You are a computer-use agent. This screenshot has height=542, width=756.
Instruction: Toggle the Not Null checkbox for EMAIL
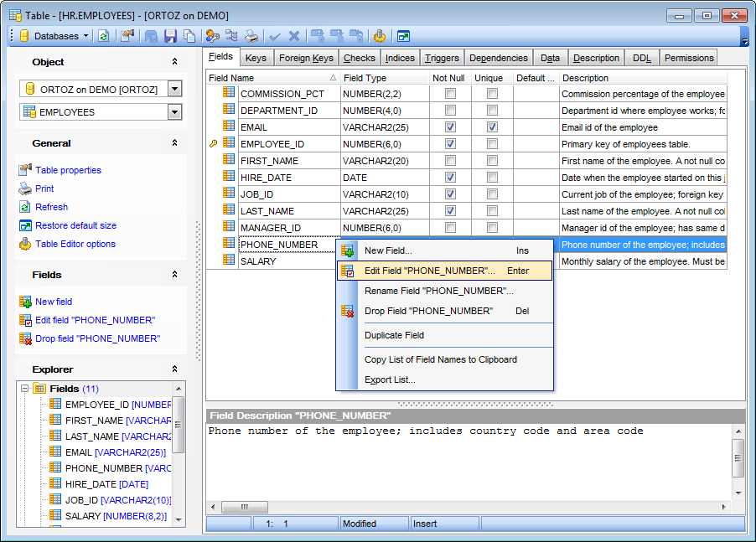click(450, 127)
